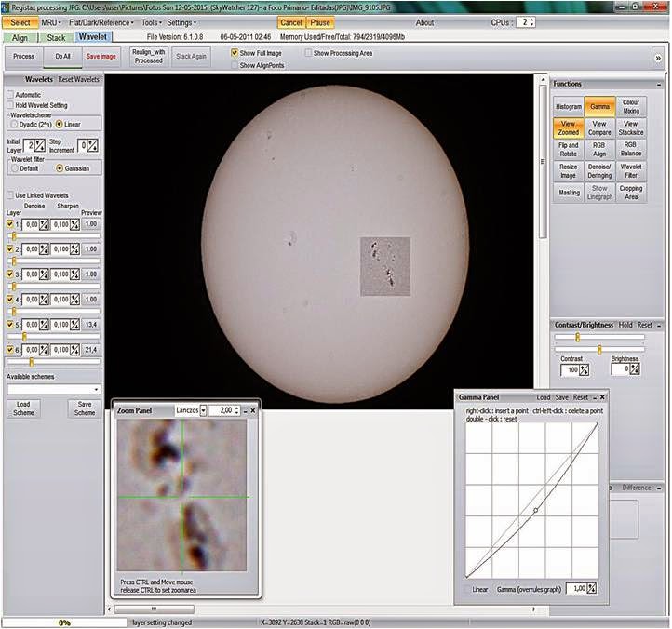Click the Save image button
This screenshot has width=672, height=629.
tap(101, 57)
